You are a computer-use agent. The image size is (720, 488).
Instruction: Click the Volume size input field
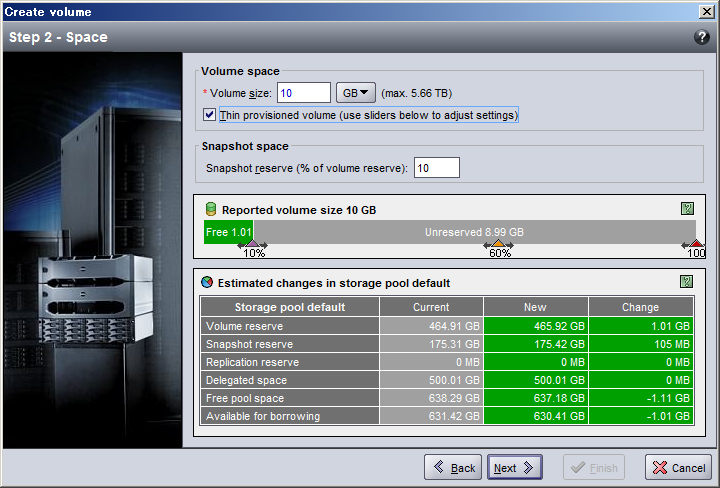(304, 93)
